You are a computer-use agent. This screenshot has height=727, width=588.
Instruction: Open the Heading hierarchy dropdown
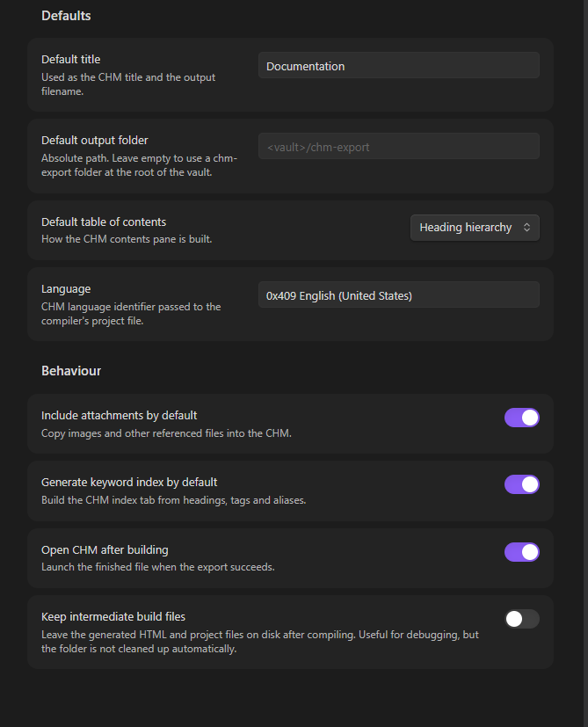[475, 228]
